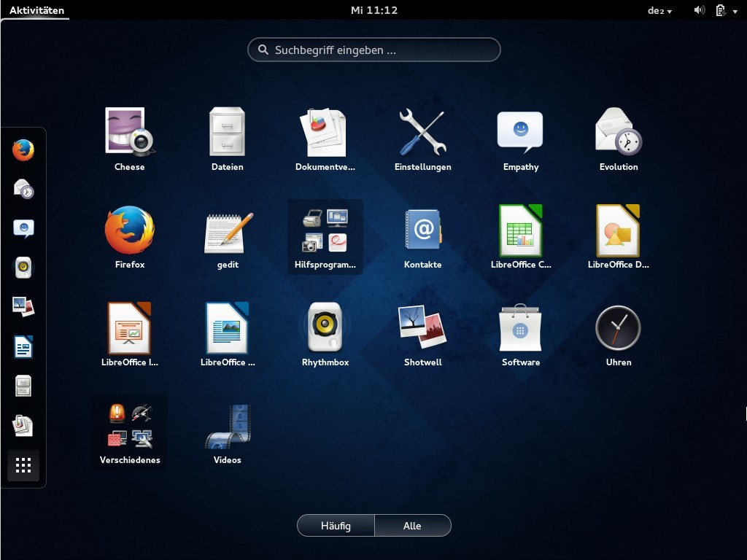The width and height of the screenshot is (747, 560).
Task: Click the Aktivitäten button in the top bar
Action: pyautogui.click(x=36, y=10)
